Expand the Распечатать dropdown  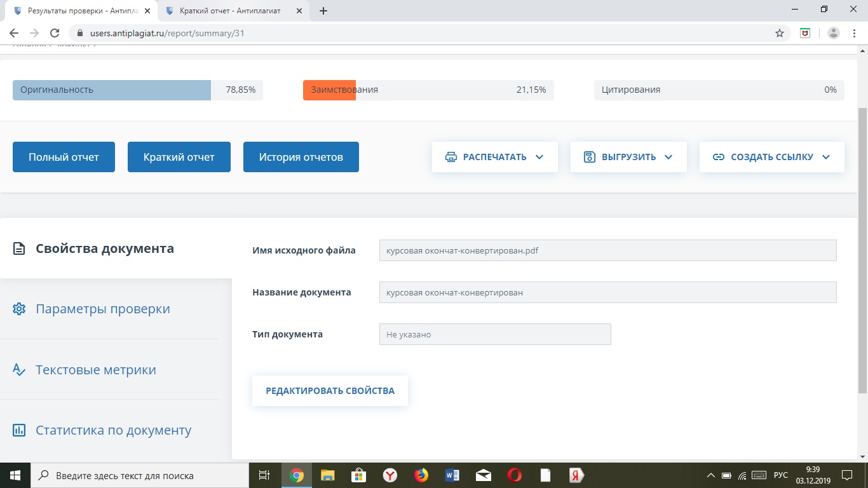(494, 157)
